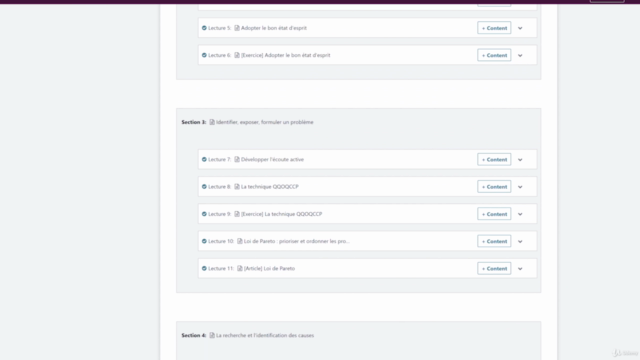Expand Lecture 6 with its chevron
640x360 pixels.
tap(520, 56)
